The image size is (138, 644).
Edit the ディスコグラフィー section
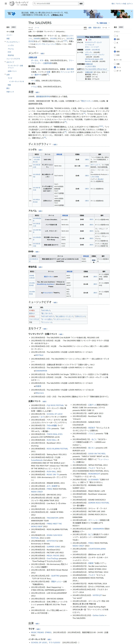point(55,144)
